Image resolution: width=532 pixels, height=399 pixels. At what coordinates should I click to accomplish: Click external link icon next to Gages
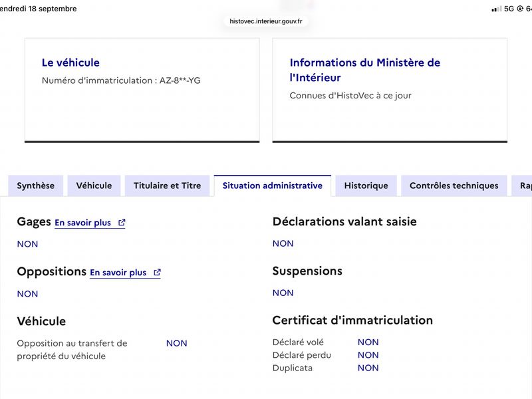pos(122,223)
